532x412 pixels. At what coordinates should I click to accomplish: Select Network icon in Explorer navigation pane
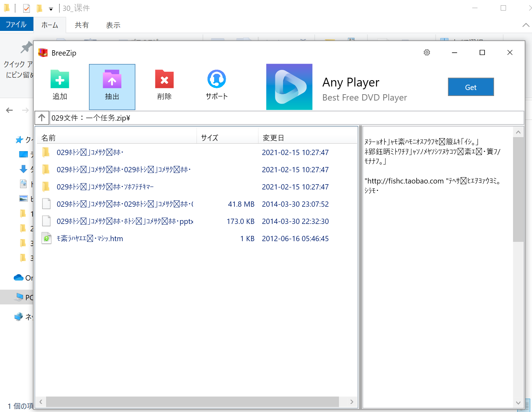(19, 317)
